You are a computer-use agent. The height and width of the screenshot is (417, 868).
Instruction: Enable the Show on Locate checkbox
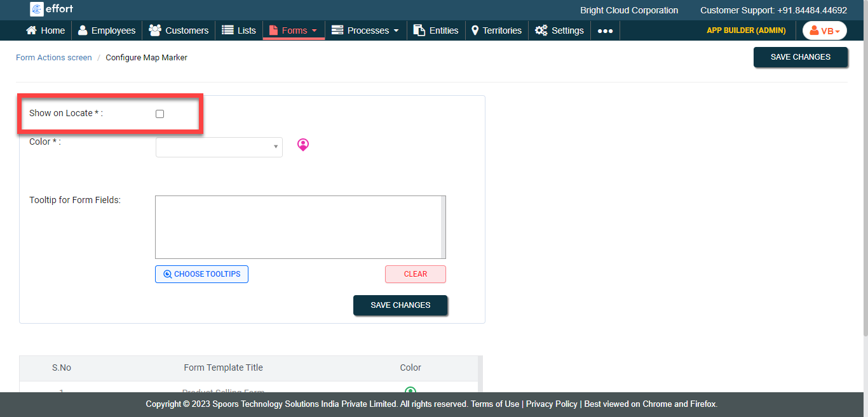[x=160, y=114]
